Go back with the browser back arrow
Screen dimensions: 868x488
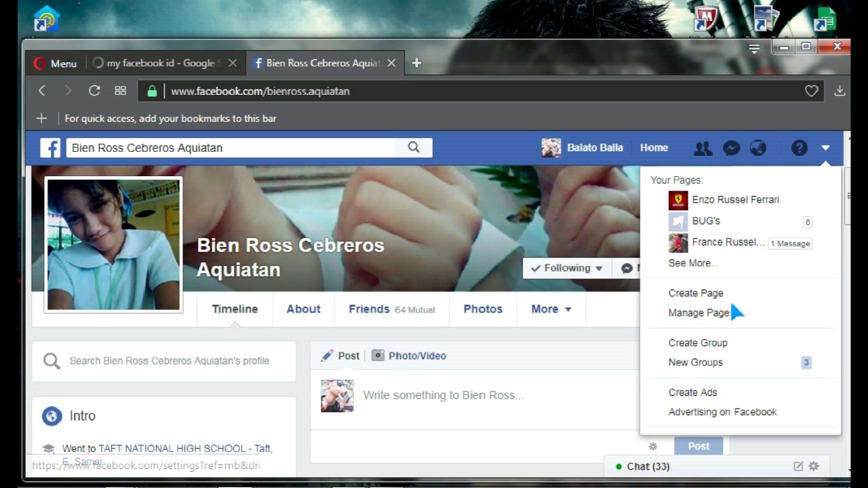(x=42, y=91)
